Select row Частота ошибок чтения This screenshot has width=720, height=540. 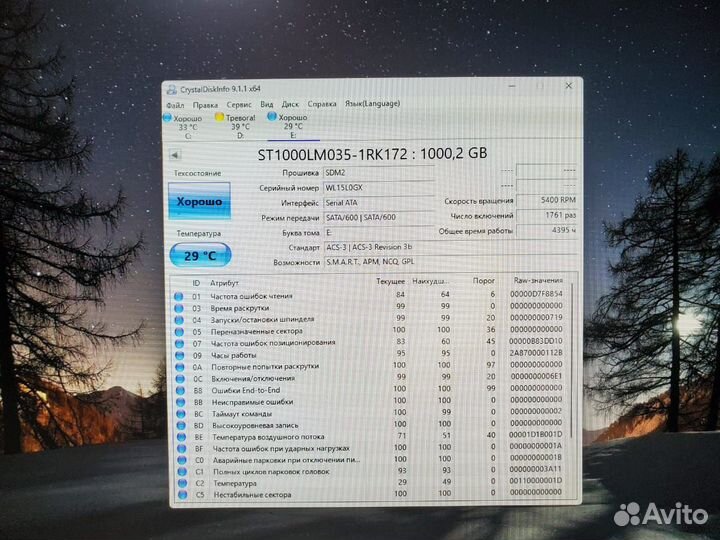[370, 295]
